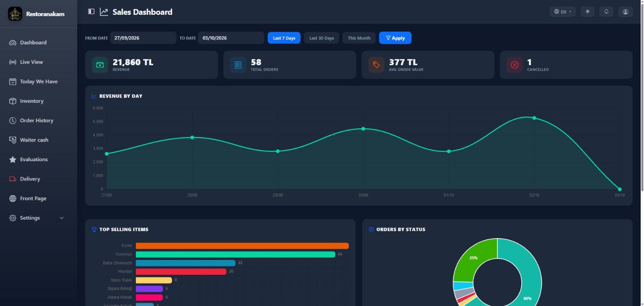Toggle light/dark theme with sun button
This screenshot has width=644, height=306.
(587, 12)
